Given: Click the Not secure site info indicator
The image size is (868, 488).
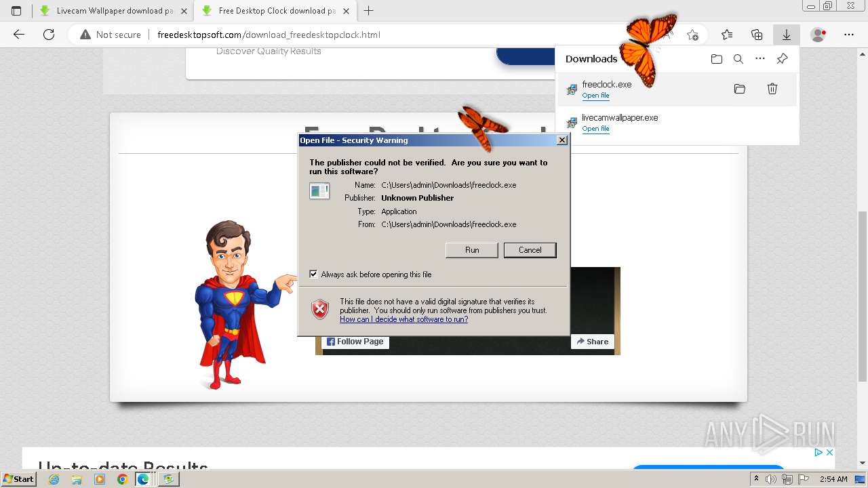Looking at the screenshot, I should tap(111, 35).
